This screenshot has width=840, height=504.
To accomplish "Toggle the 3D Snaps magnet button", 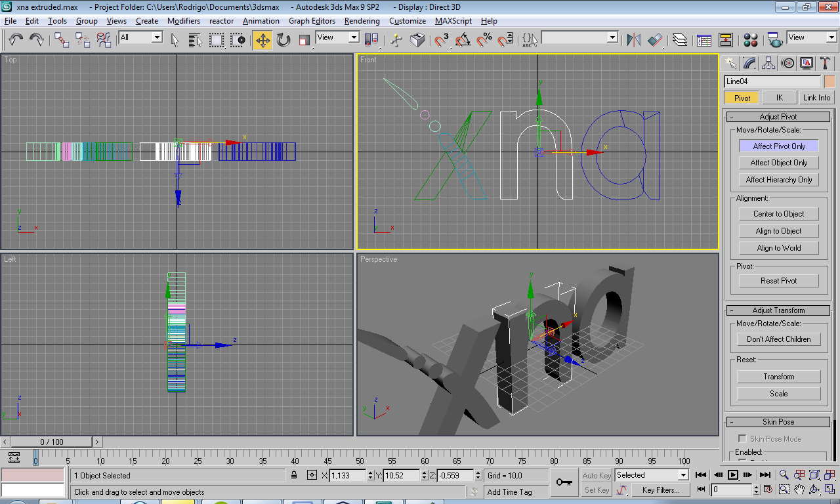I will [x=442, y=40].
